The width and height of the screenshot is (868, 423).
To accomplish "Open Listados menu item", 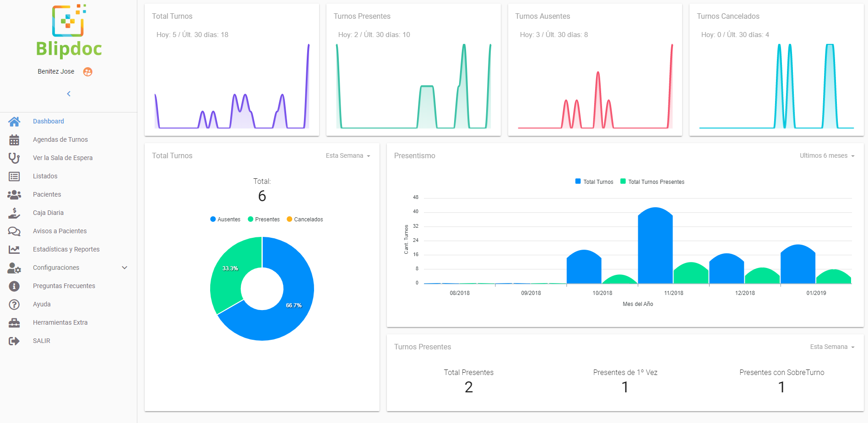I will tap(45, 176).
